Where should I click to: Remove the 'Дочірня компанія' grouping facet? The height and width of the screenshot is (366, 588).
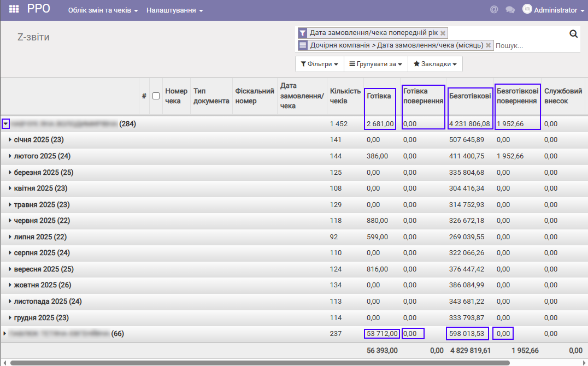tap(489, 45)
